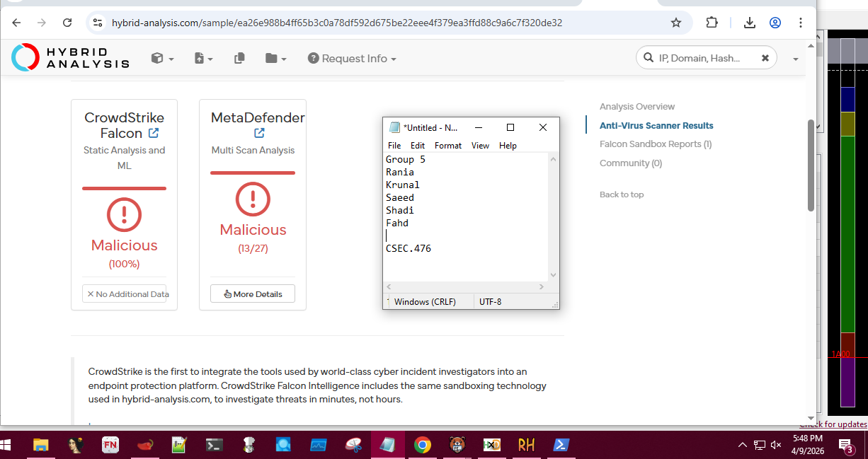Click the copy documents icon in navbar

coord(239,58)
